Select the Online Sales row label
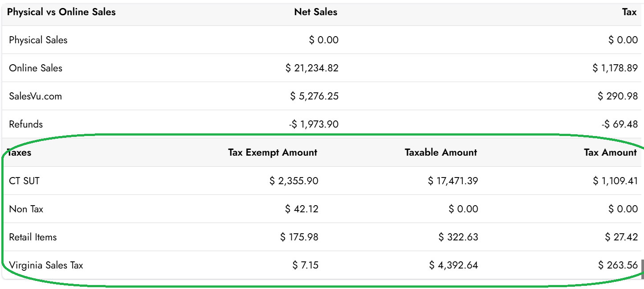This screenshot has width=644, height=289. [36, 68]
